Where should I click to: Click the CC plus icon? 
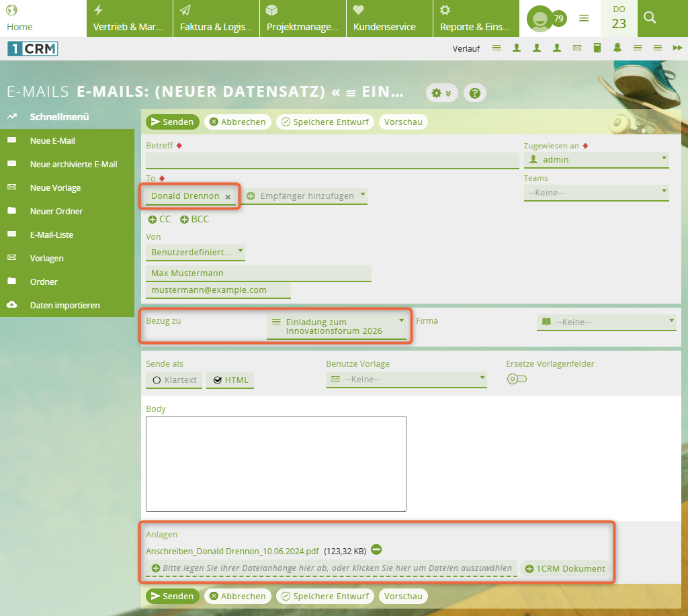click(x=153, y=220)
